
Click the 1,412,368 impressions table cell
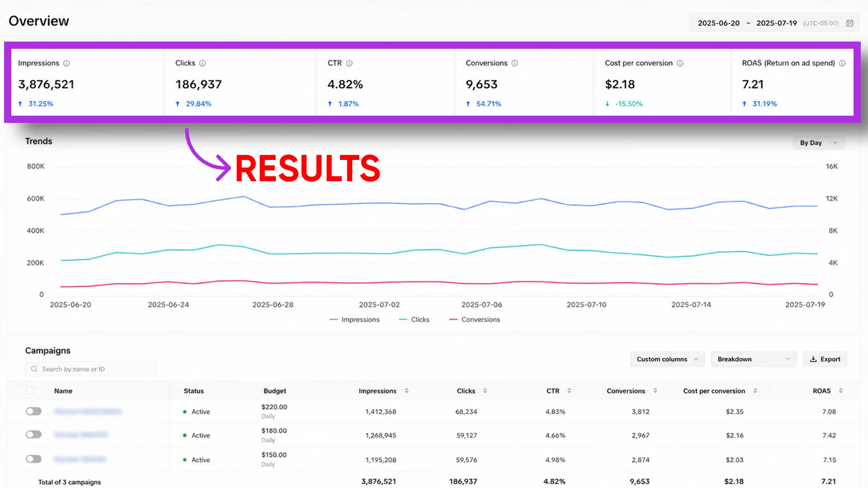tap(381, 412)
